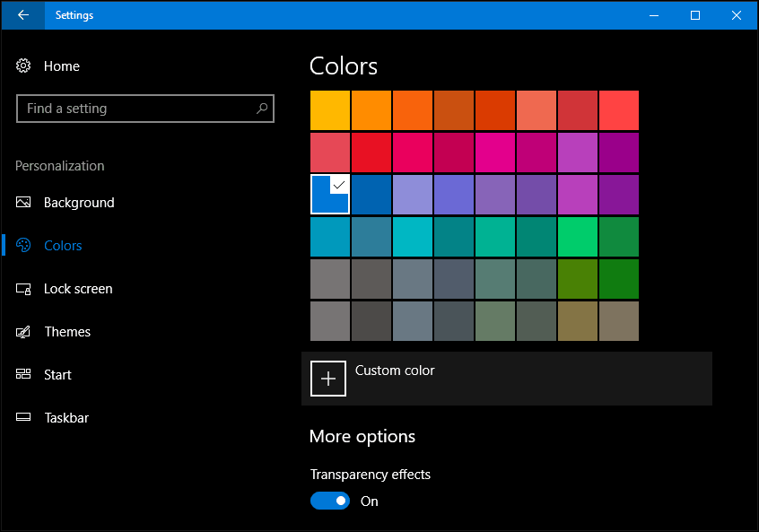This screenshot has height=532, width=759.
Task: Click the Colors palette icon in sidebar
Action: [x=23, y=246]
